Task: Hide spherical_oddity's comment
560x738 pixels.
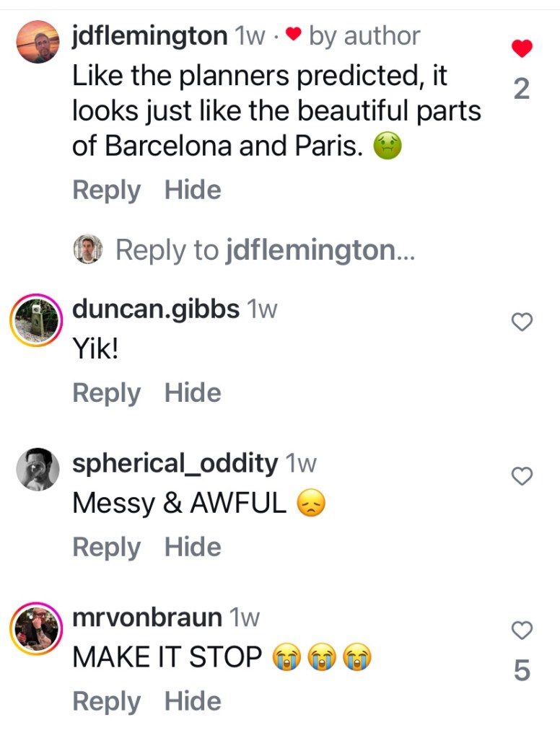Action: click(x=193, y=548)
